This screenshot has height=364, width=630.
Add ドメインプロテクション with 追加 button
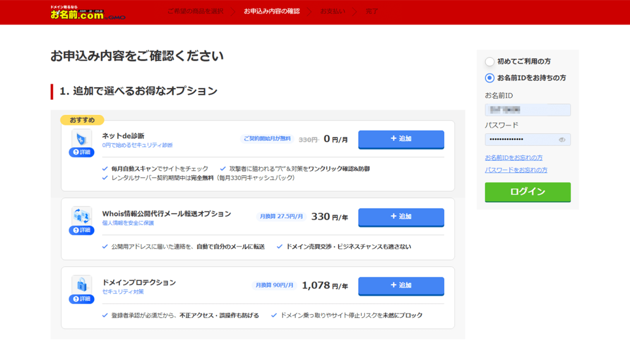click(x=401, y=285)
